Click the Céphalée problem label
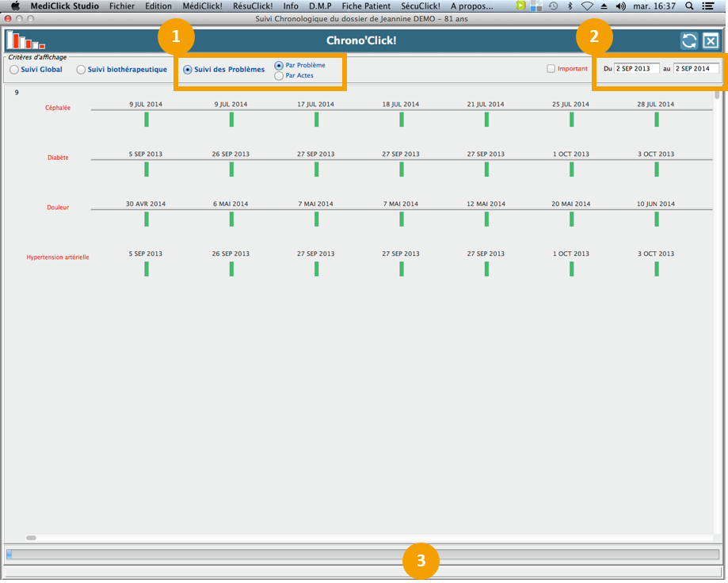This screenshot has height=583, width=728. pos(58,108)
